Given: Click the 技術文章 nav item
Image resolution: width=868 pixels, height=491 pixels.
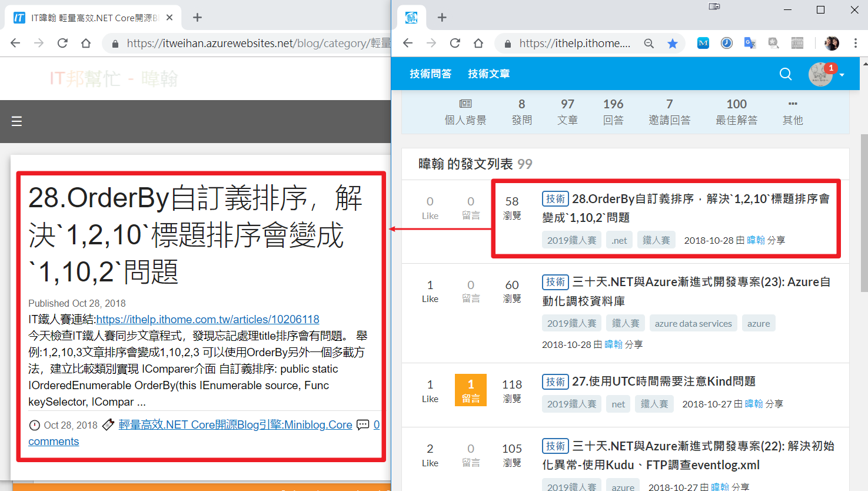Looking at the screenshot, I should [x=489, y=74].
